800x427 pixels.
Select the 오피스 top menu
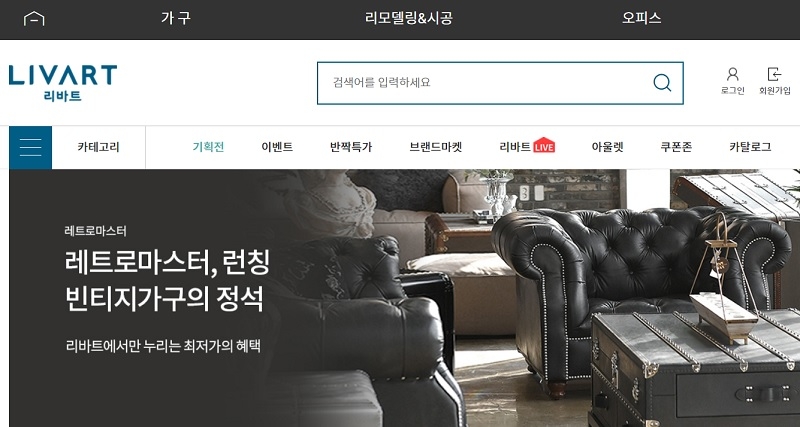pyautogui.click(x=641, y=18)
